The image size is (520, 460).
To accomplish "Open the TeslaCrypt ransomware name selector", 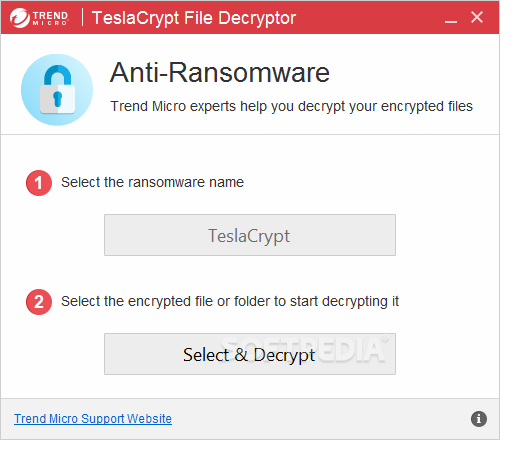I will [250, 235].
